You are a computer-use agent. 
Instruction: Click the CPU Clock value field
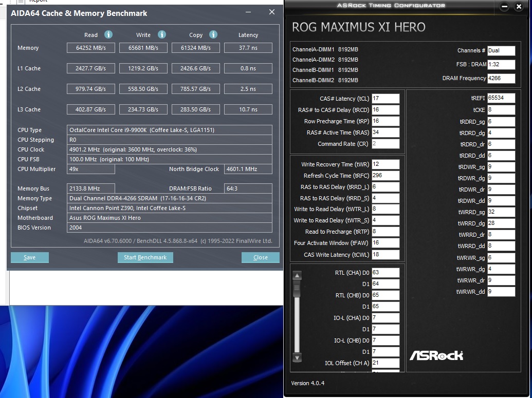coord(169,149)
